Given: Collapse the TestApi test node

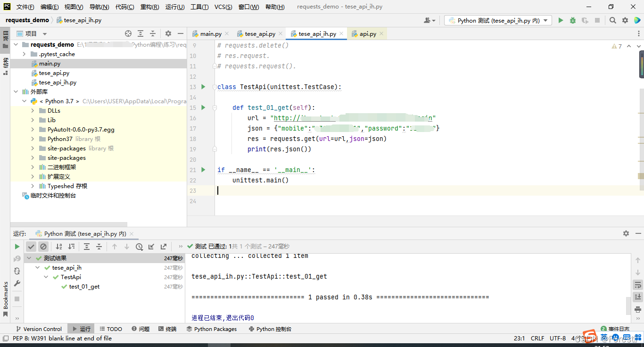Looking at the screenshot, I should point(46,277).
